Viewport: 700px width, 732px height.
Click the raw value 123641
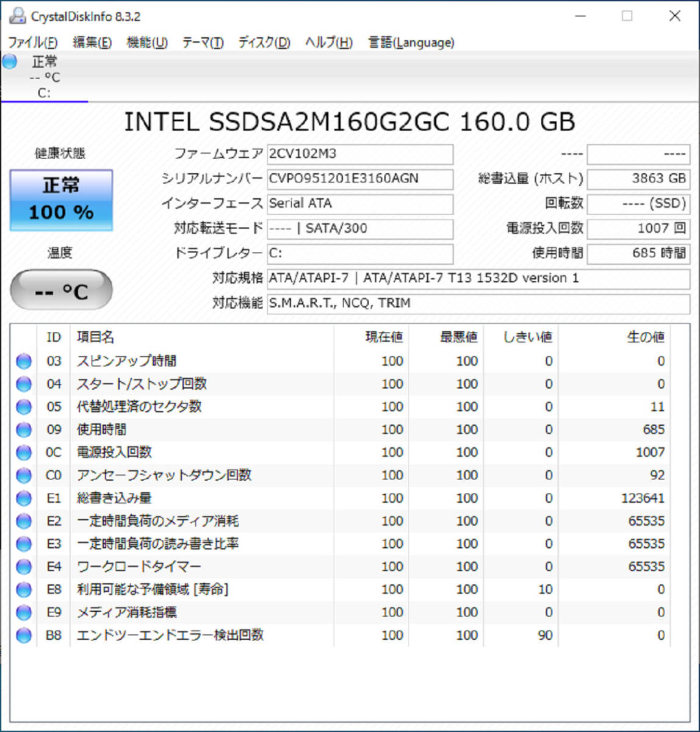click(x=643, y=498)
